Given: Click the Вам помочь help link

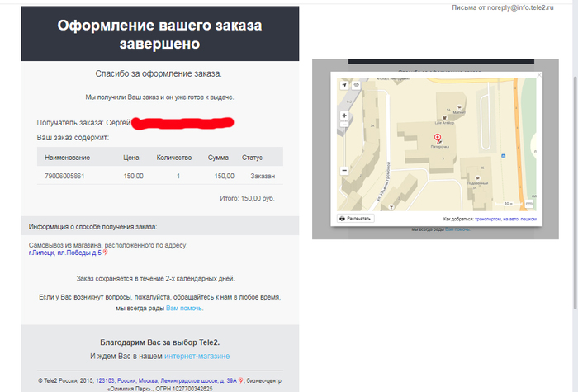Looking at the screenshot, I should 183,308.
